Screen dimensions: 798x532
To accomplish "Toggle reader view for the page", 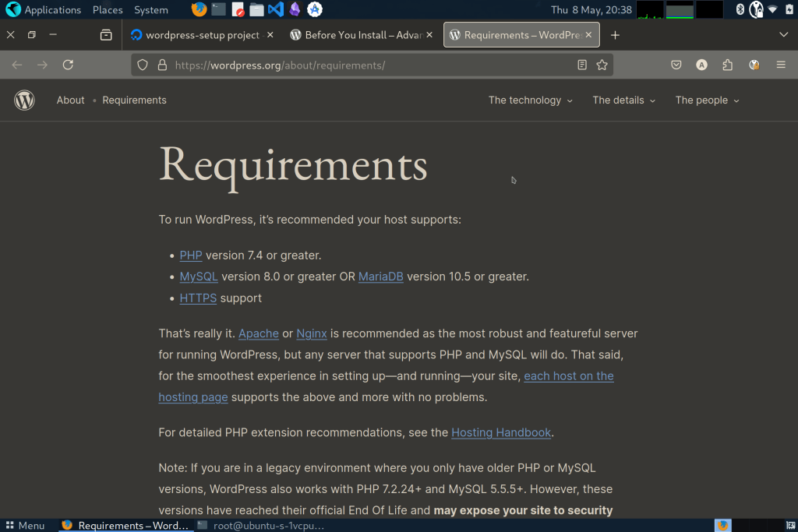I will pyautogui.click(x=581, y=65).
